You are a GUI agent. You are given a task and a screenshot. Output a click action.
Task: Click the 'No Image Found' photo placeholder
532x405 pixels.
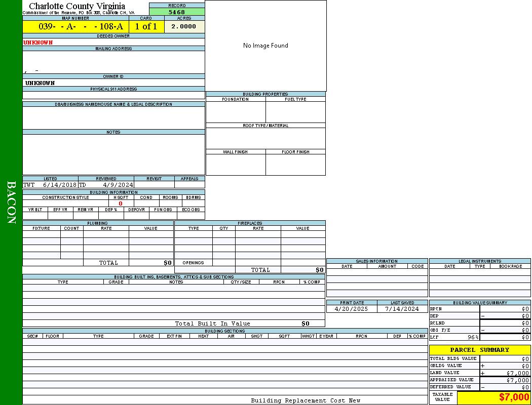point(265,46)
